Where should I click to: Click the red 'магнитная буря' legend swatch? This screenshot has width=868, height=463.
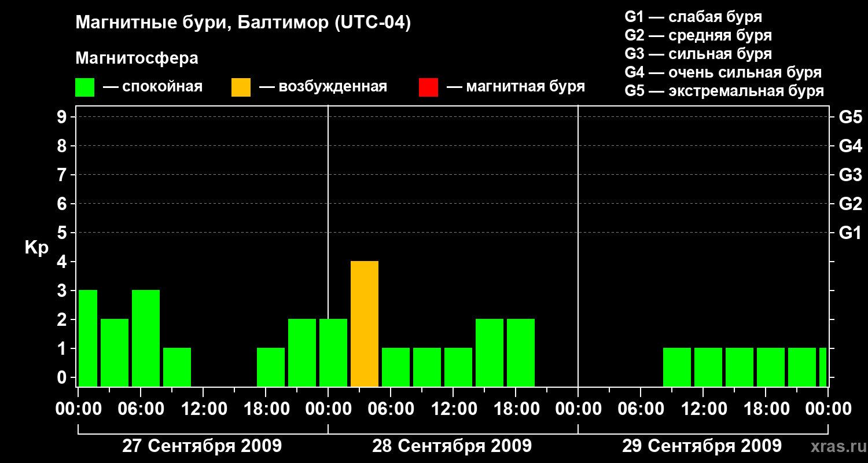pos(428,87)
